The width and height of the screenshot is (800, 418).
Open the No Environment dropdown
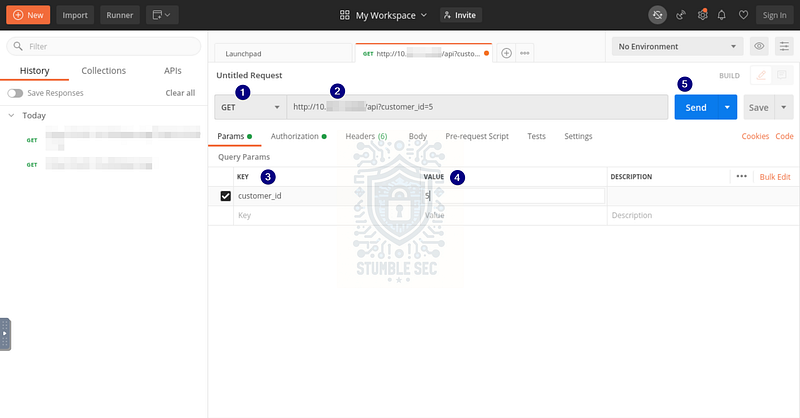click(677, 46)
